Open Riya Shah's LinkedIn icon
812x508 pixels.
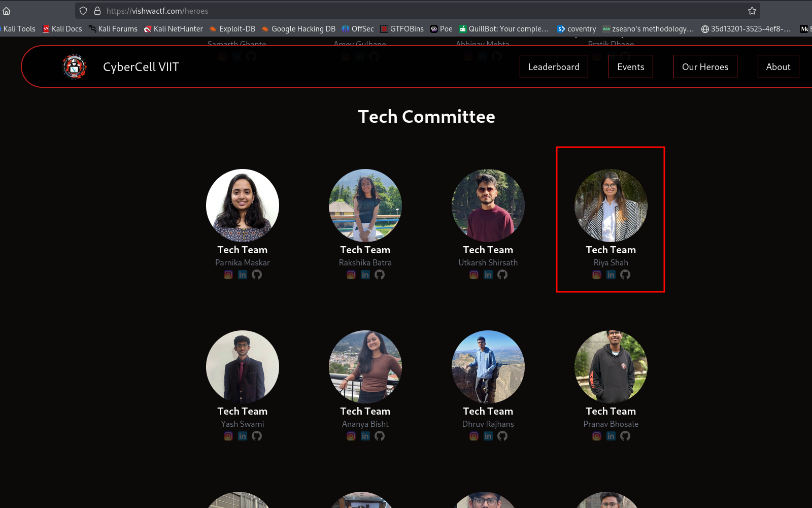[x=611, y=275]
